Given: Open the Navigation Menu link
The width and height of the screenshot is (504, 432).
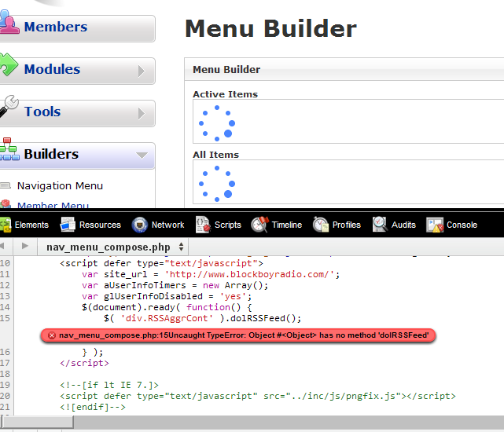Looking at the screenshot, I should click(60, 185).
